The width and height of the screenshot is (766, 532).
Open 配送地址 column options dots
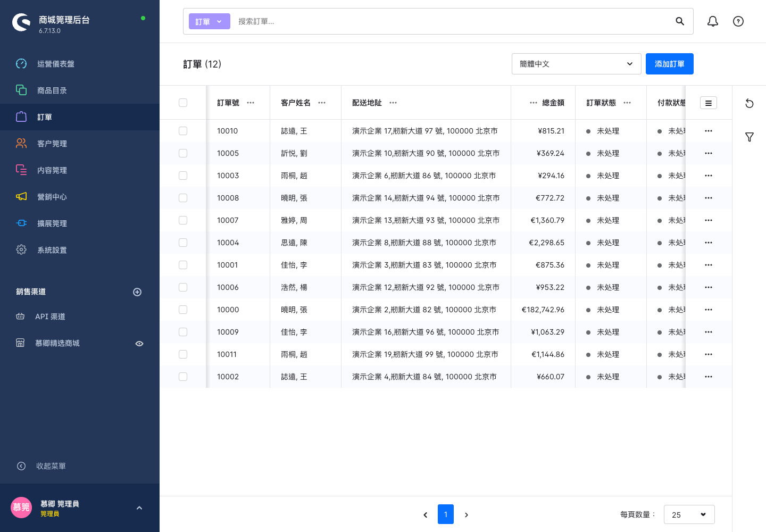393,103
